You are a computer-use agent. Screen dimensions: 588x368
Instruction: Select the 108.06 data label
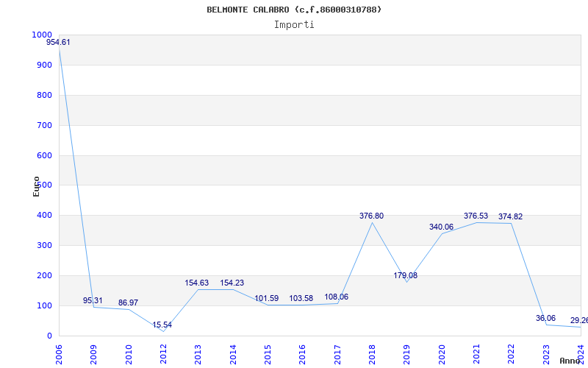pos(337,297)
